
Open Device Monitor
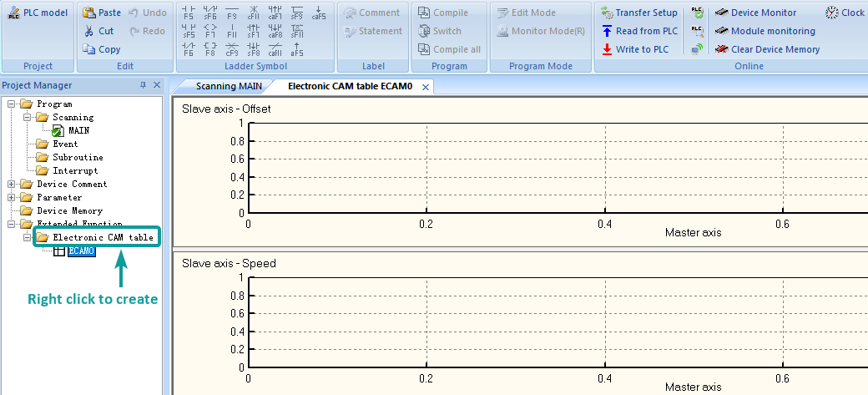[x=763, y=13]
